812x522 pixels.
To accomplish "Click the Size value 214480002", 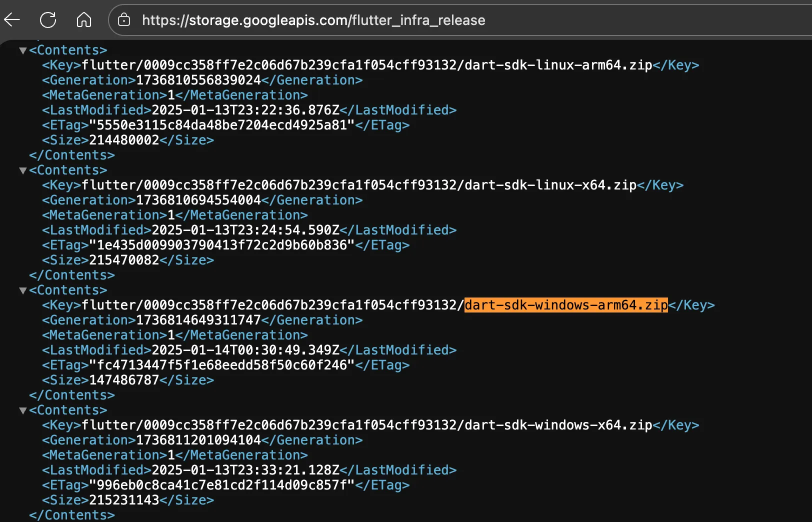I will click(124, 140).
